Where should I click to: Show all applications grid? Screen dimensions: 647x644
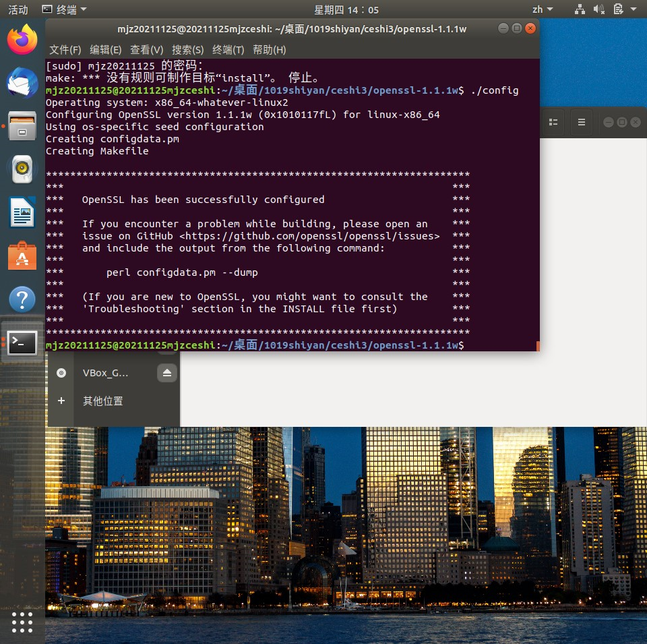coord(22,622)
